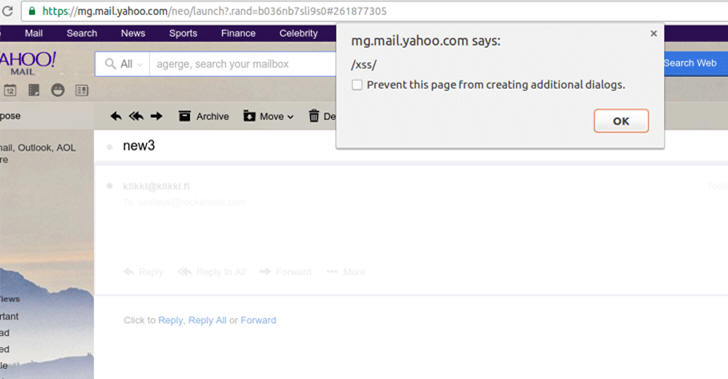728x379 pixels.
Task: Click the Reply All link in footer prompt
Action: (x=207, y=320)
